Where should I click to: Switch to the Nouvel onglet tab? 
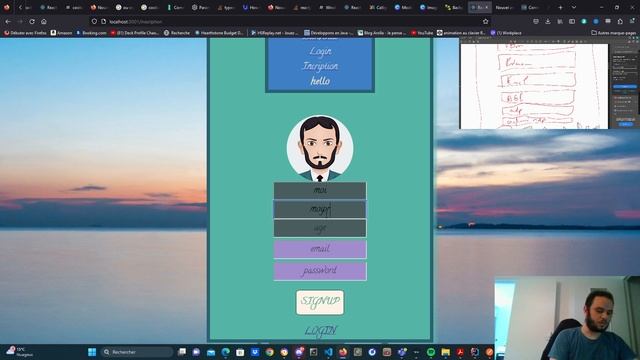click(504, 7)
